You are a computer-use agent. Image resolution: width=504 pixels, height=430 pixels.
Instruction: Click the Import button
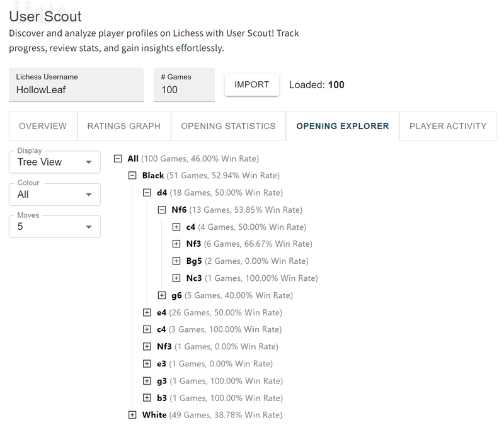pos(251,84)
